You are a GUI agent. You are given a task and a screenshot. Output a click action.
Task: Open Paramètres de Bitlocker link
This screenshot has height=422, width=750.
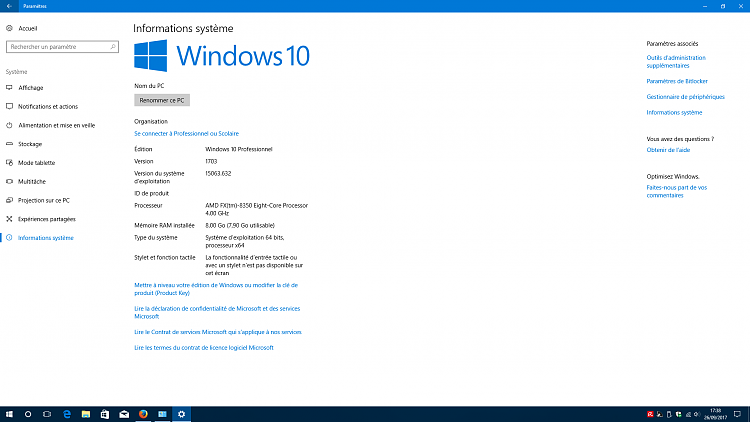(677, 81)
